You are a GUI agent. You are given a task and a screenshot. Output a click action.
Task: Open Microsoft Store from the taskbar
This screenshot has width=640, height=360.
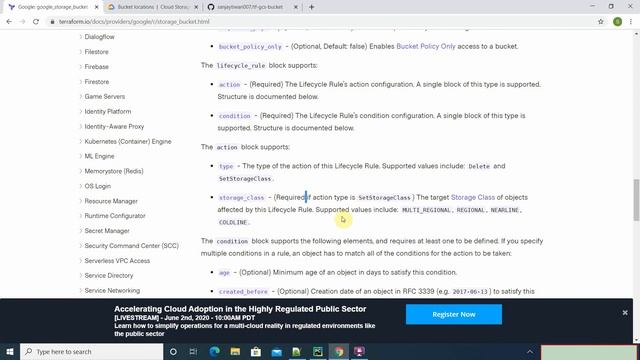point(256,351)
